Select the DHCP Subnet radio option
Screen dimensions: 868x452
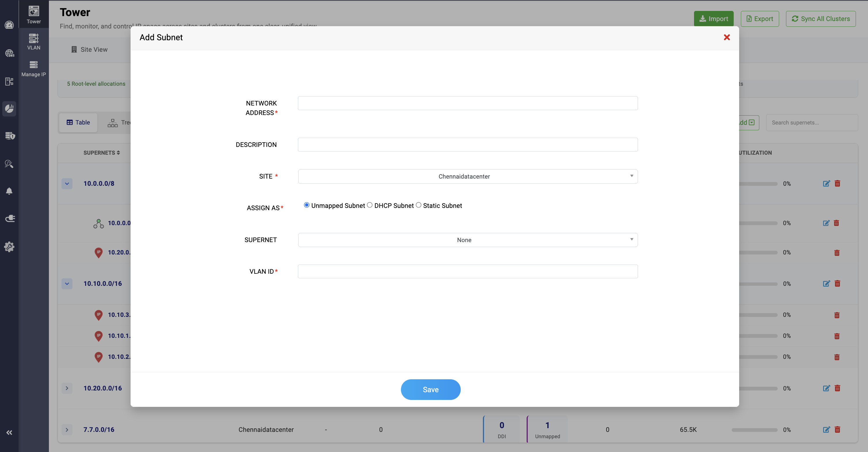click(x=370, y=205)
